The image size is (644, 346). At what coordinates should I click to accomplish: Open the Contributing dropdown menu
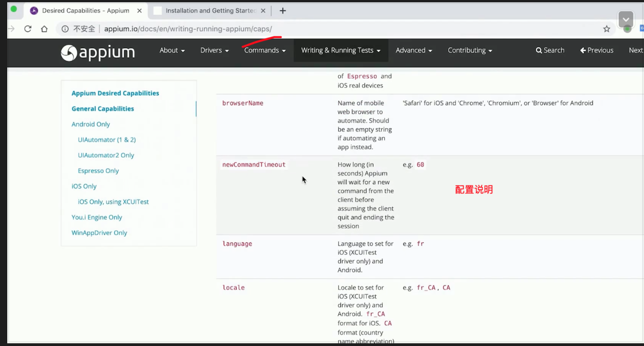[x=470, y=50]
